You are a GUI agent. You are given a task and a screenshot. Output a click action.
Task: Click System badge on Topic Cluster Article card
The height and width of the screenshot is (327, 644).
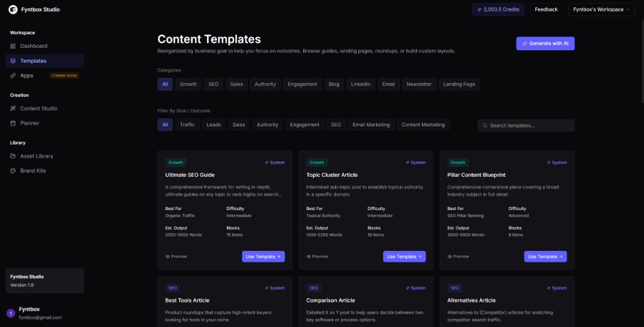(416, 163)
